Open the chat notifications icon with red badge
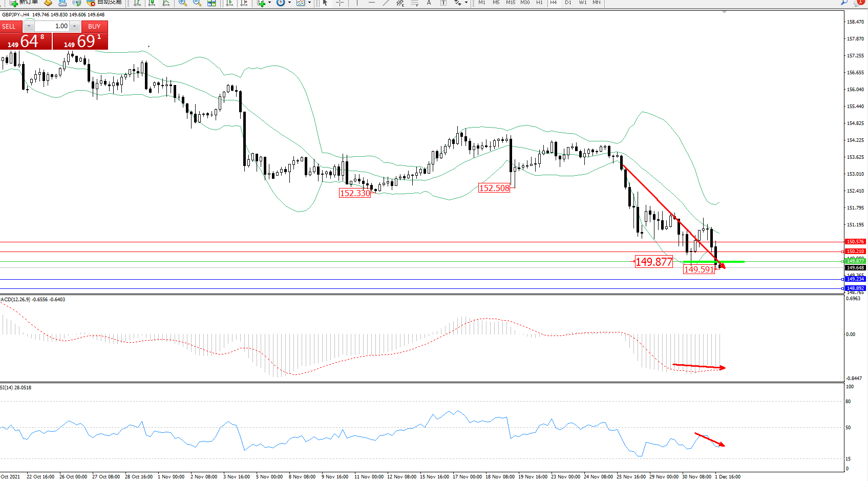The width and height of the screenshot is (868, 481). click(858, 3)
